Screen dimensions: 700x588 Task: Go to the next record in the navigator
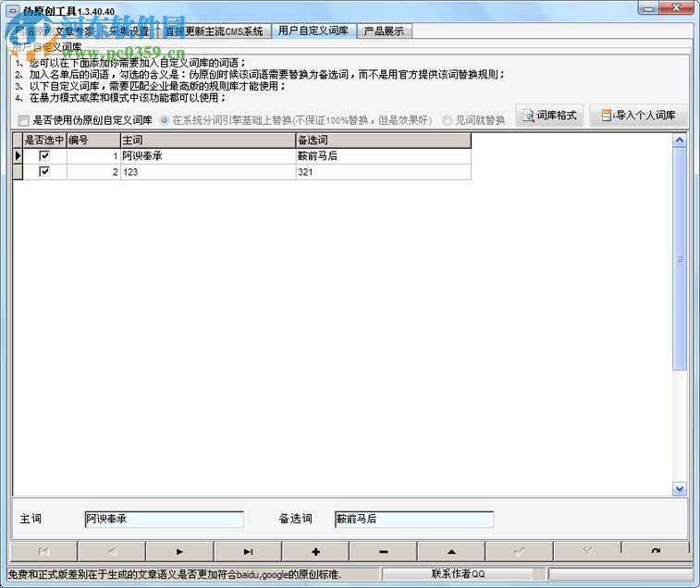(179, 551)
